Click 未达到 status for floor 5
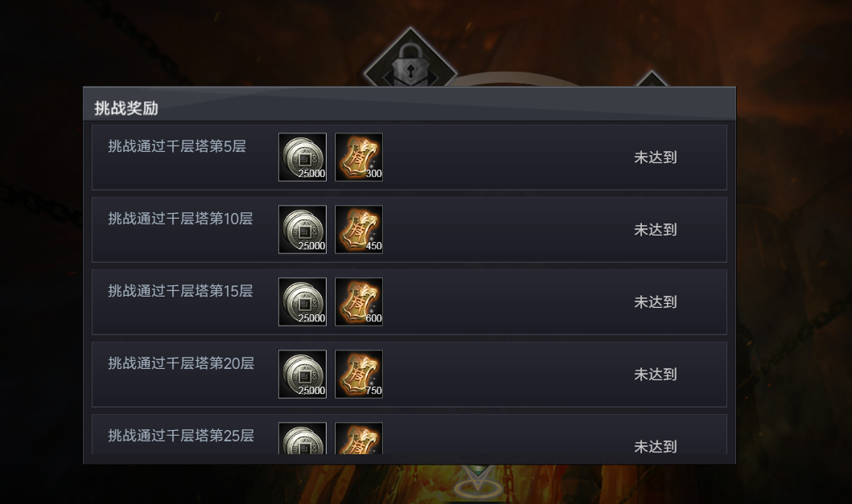Viewport: 852px width, 504px height. tap(656, 158)
